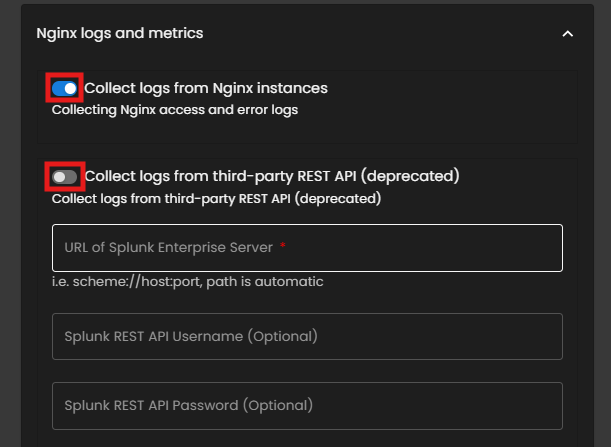Screen dimensions: 611x447
Task: Click the Collecting Nginx access and error logs description
Action: pos(175,109)
